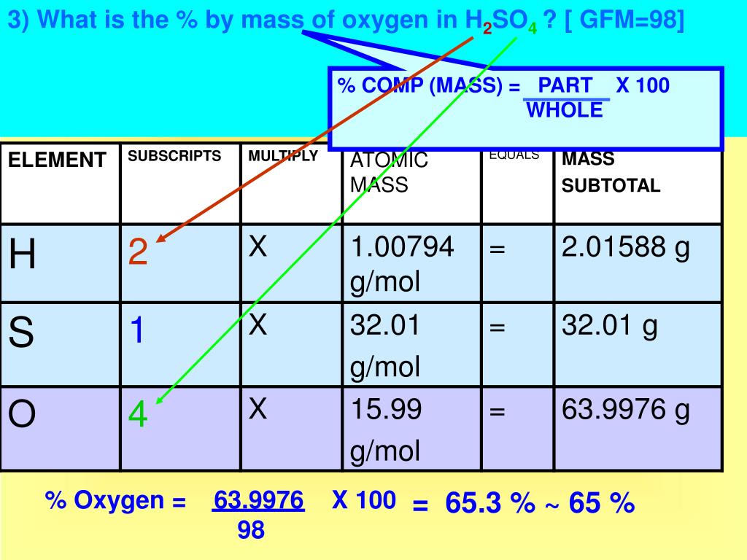Click the question title about H2SO4

(x=346, y=21)
